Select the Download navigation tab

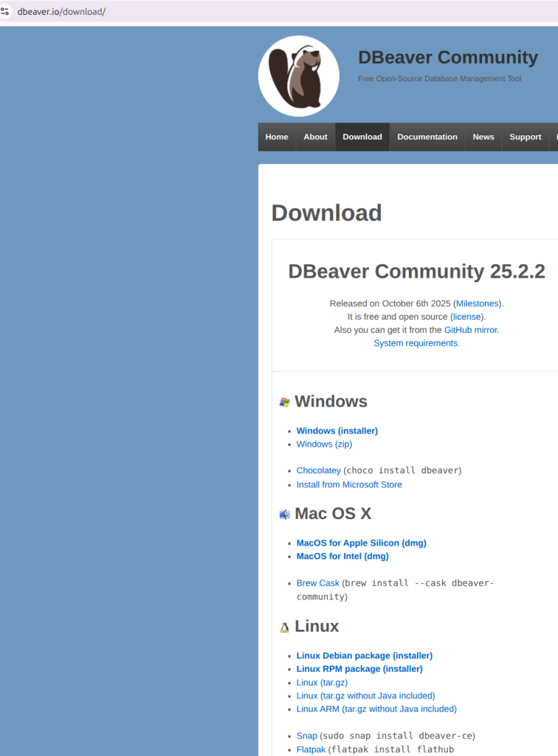coord(362,137)
